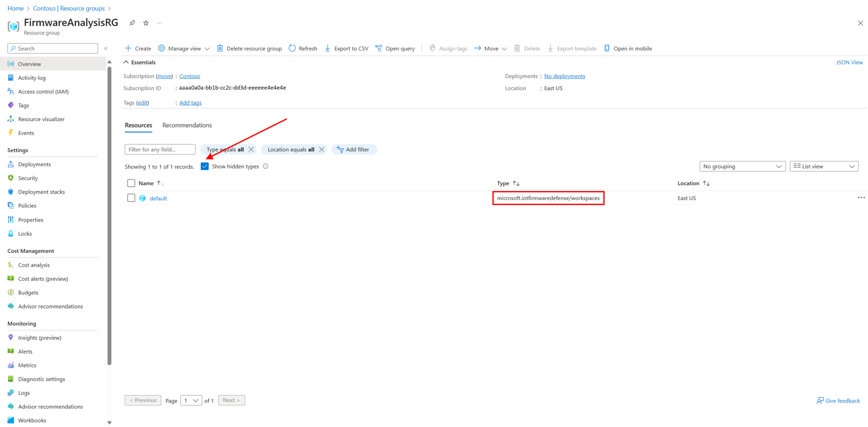Open Access control (IAM) page

(x=43, y=91)
